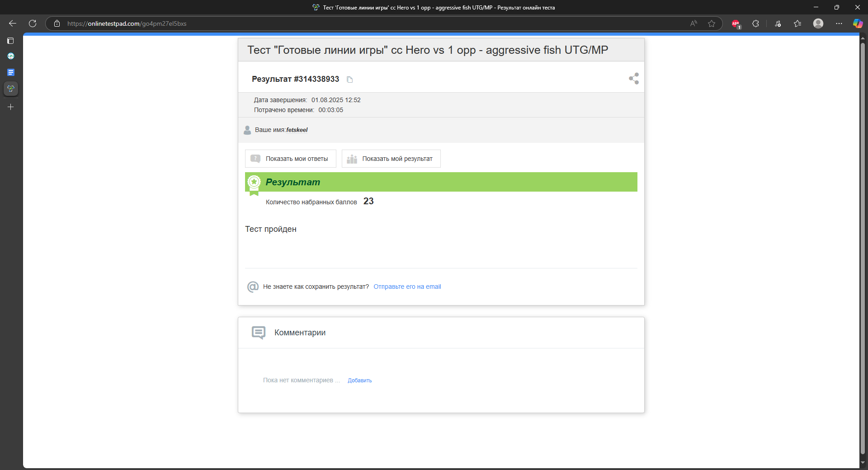Open the Read aloud icon in address bar
This screenshot has height=470, width=868.
[693, 23]
